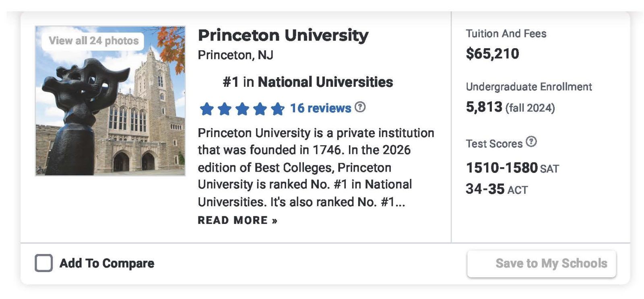The width and height of the screenshot is (644, 299).
Task: Click the #1 in National Universities ranking
Action: point(308,82)
